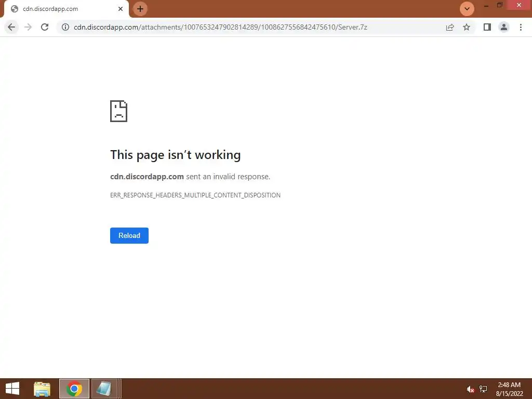
Task: Reload page via toolbar refresh icon
Action: point(45,27)
